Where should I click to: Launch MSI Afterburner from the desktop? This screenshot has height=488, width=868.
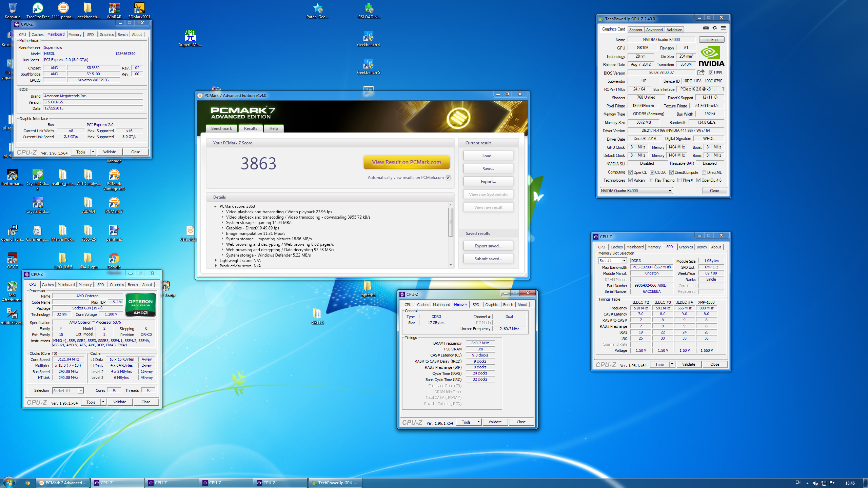pyautogui.click(x=12, y=291)
